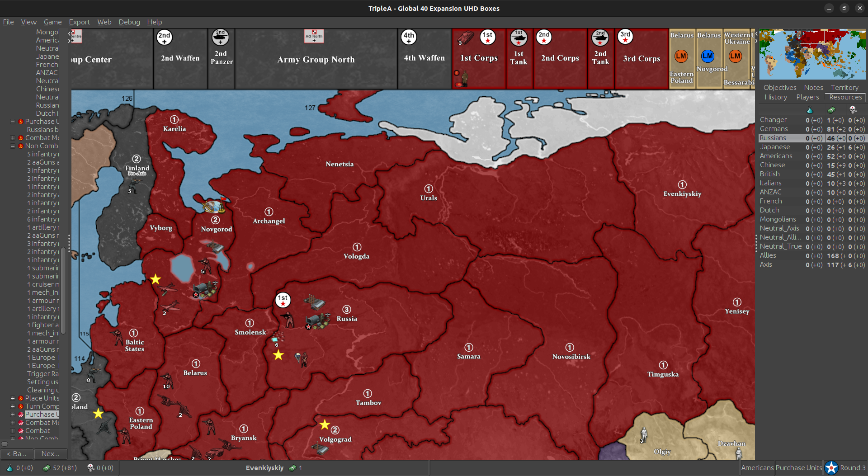The width and height of the screenshot is (868, 476).
Task: Select the 3rd Corps star marker
Action: [x=625, y=37]
